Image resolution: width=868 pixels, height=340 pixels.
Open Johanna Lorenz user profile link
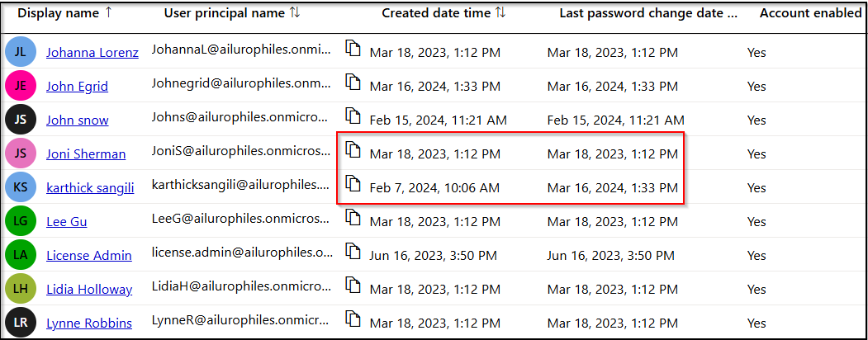(x=92, y=53)
